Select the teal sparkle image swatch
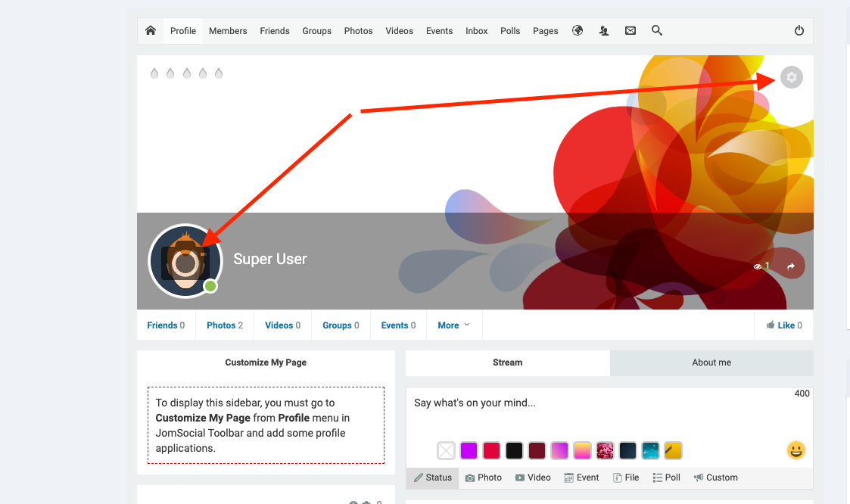 click(650, 450)
